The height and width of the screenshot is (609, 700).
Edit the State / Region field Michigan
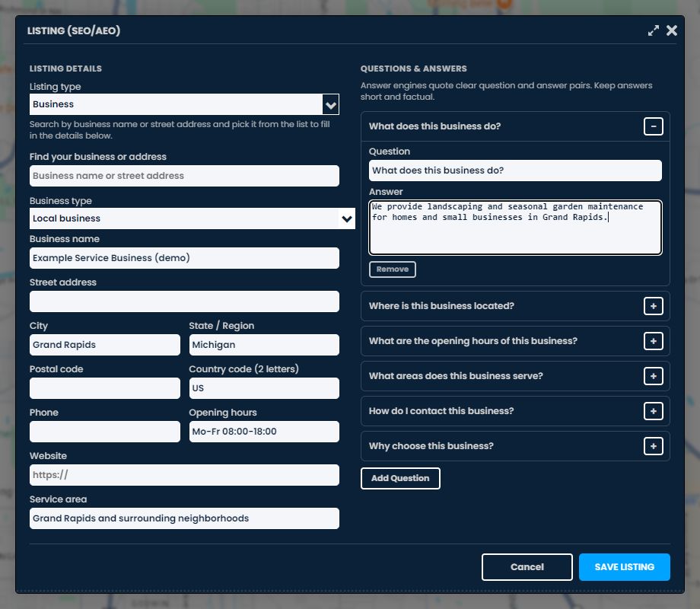pyautogui.click(x=264, y=345)
